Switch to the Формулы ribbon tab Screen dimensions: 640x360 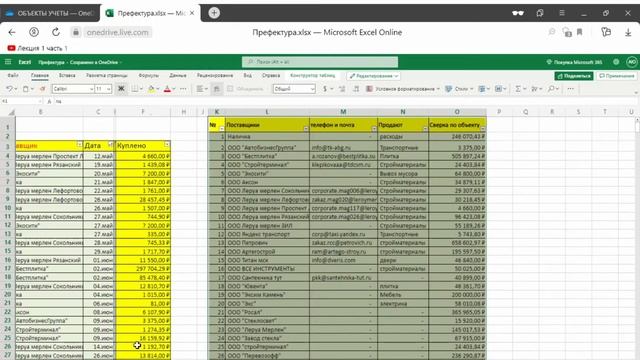pos(149,76)
